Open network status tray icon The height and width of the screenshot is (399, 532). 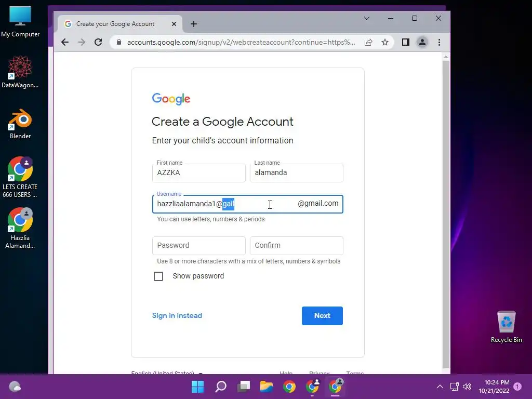[x=454, y=387]
